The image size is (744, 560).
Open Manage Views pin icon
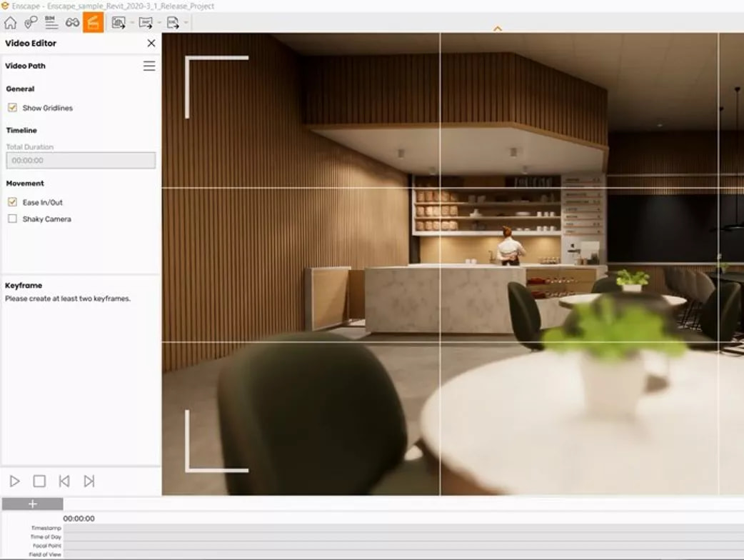coord(31,22)
